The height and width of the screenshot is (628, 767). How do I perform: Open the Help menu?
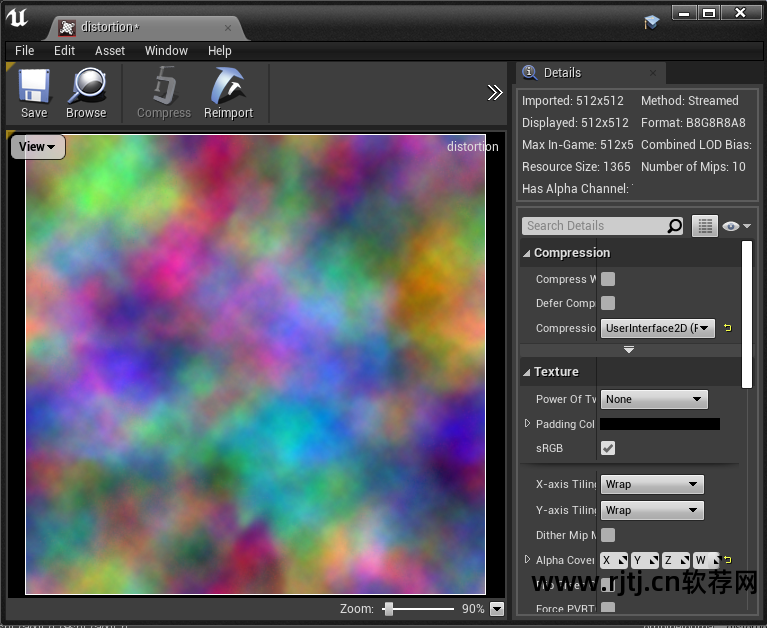click(220, 51)
